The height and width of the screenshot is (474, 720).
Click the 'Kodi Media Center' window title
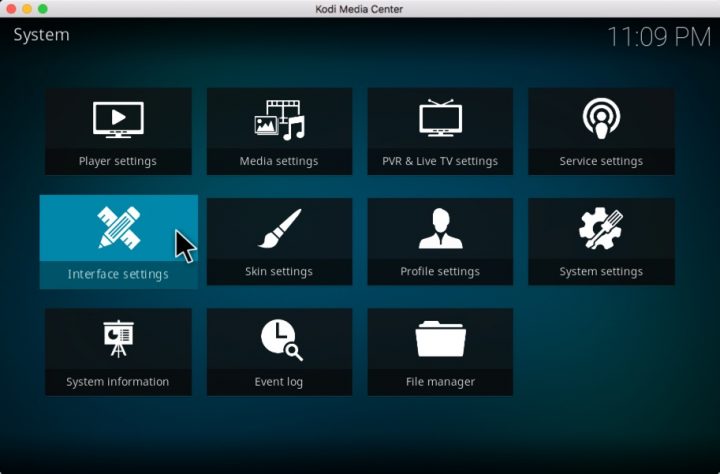point(359,9)
